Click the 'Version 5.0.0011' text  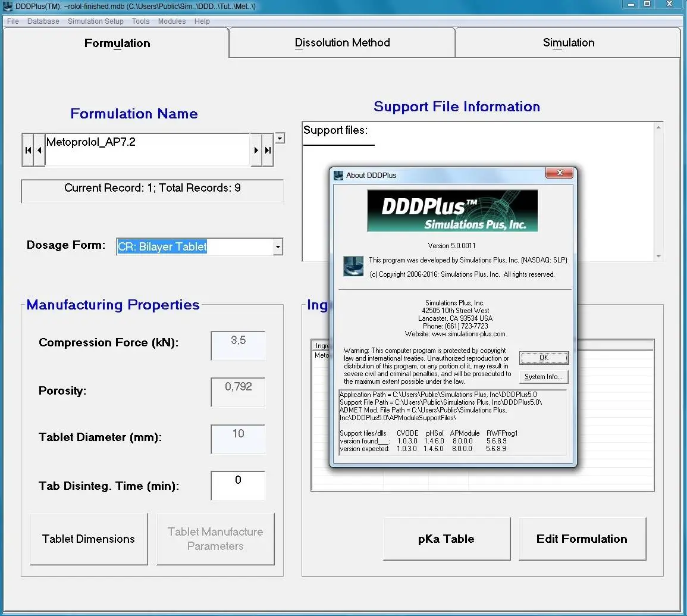click(x=451, y=246)
